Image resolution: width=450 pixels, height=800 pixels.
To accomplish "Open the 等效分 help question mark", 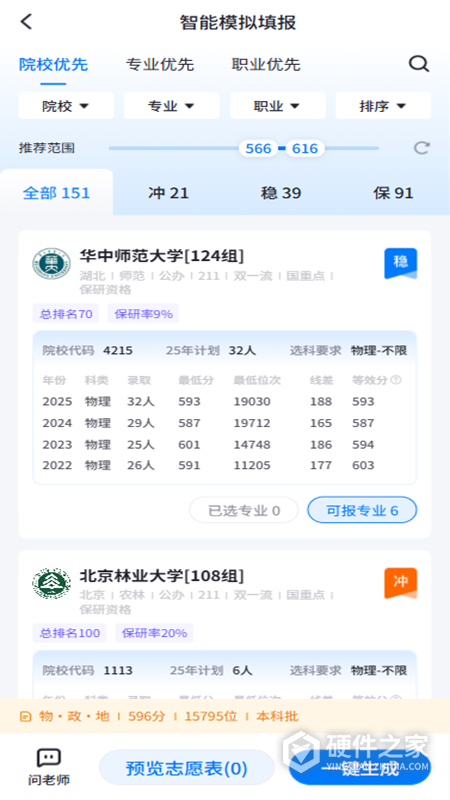I will (396, 380).
